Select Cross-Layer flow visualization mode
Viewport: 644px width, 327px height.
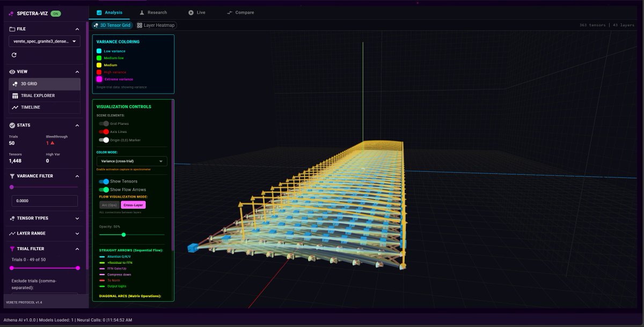click(x=133, y=205)
